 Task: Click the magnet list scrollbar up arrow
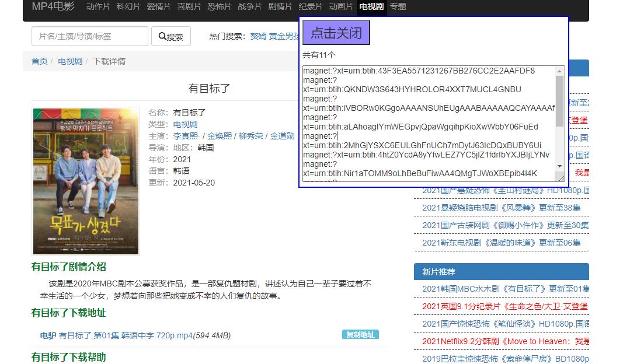[x=560, y=71]
